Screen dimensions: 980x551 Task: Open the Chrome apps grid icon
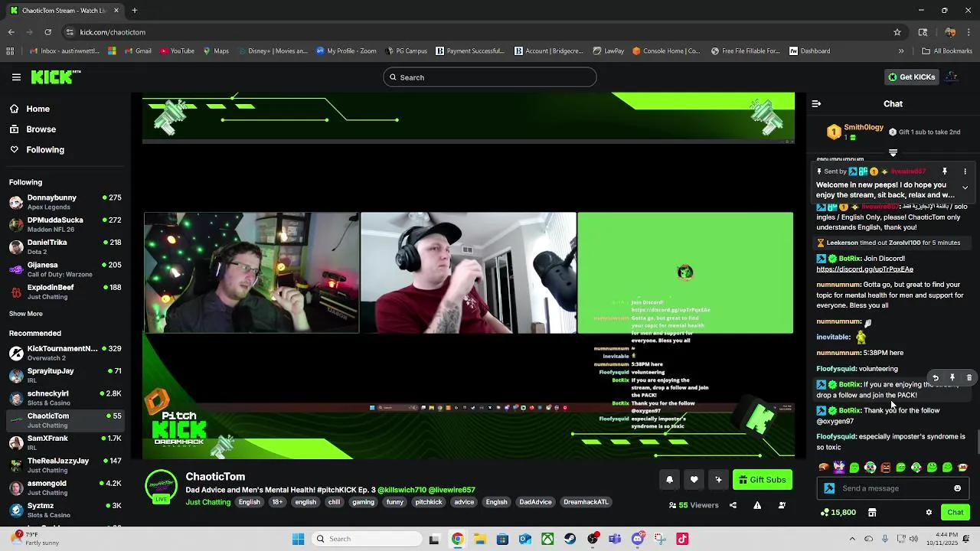point(10,51)
